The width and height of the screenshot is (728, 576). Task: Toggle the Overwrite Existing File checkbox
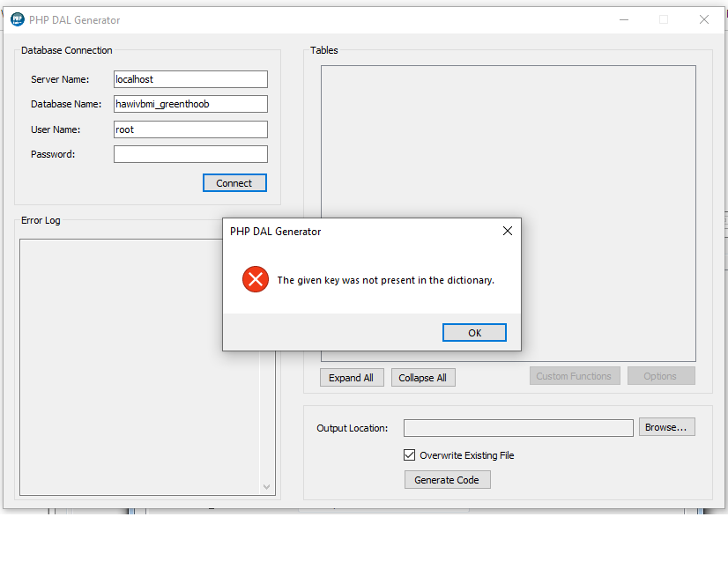[409, 455]
